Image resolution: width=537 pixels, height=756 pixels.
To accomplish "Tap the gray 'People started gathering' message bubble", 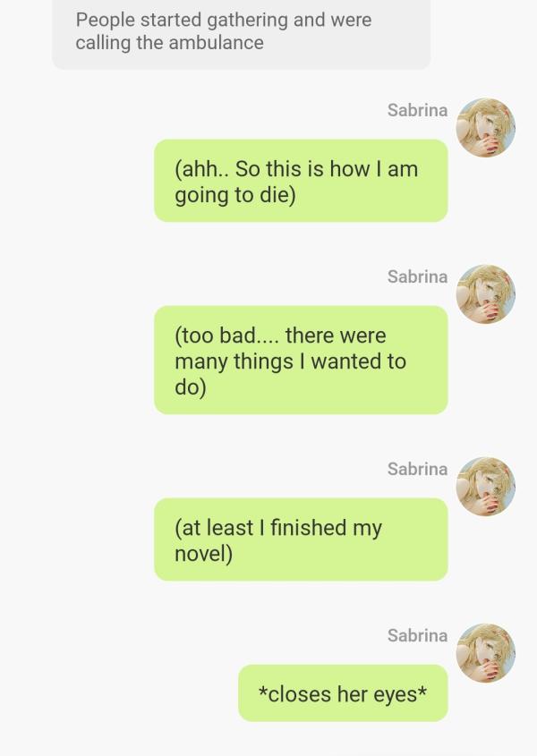I will [x=241, y=32].
